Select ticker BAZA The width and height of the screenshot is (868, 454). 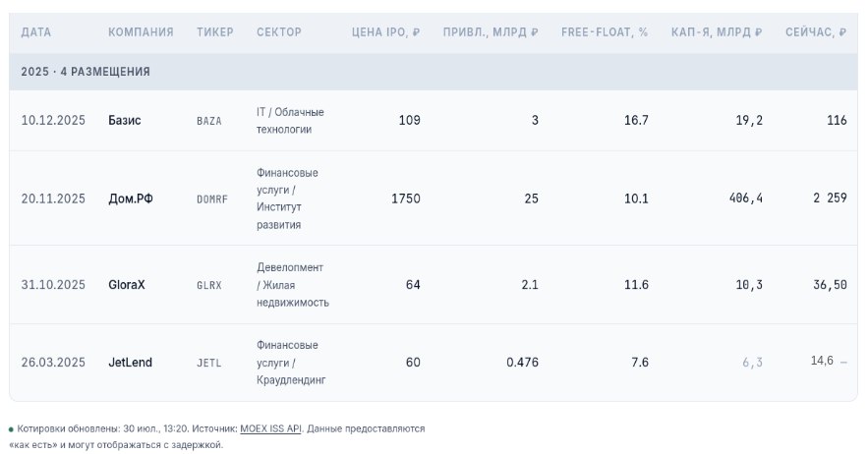tap(209, 121)
